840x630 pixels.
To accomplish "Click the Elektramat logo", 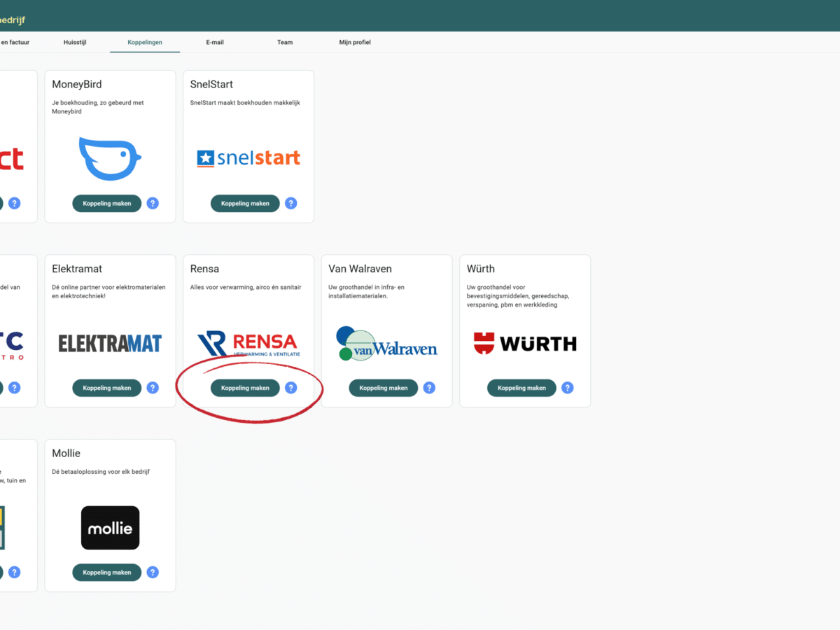I will [110, 343].
